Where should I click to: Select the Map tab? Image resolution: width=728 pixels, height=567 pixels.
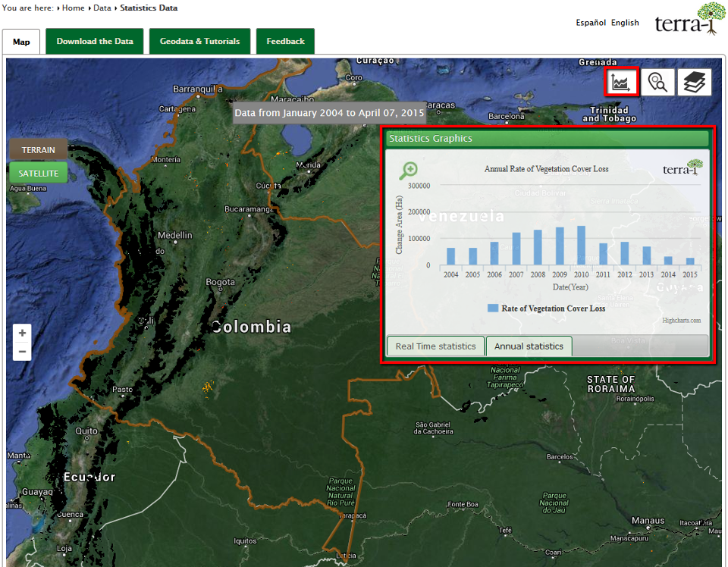pyautogui.click(x=21, y=42)
